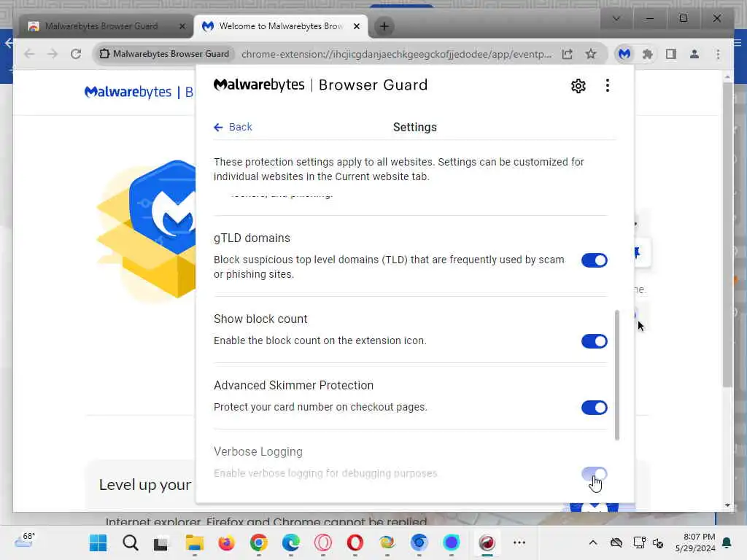Go back using the Back arrow link

(233, 127)
